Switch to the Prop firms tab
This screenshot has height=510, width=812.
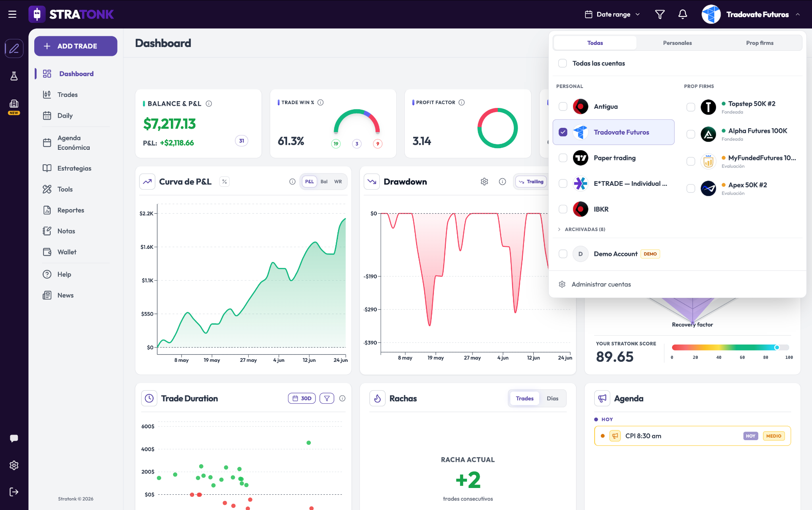point(760,43)
